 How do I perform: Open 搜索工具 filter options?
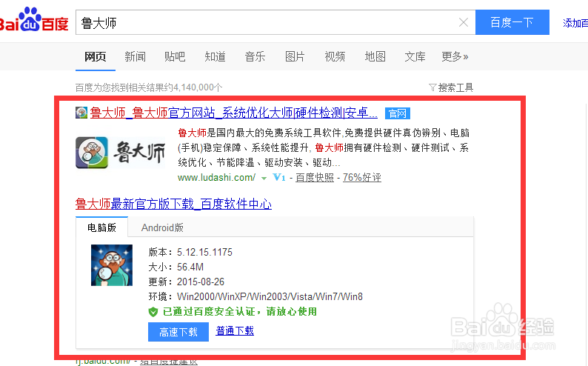pos(451,87)
